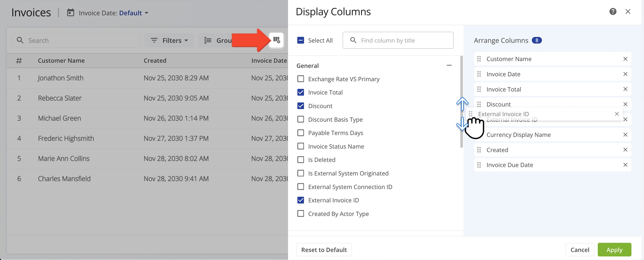Image resolution: width=644 pixels, height=260 pixels.
Task: Grab the Invoice Date drag handle
Action: [479, 74]
